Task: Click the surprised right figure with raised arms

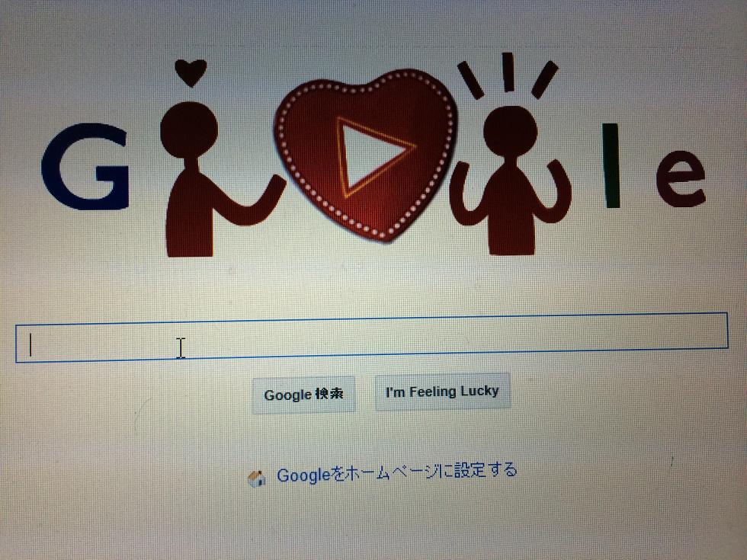Action: 510,180
